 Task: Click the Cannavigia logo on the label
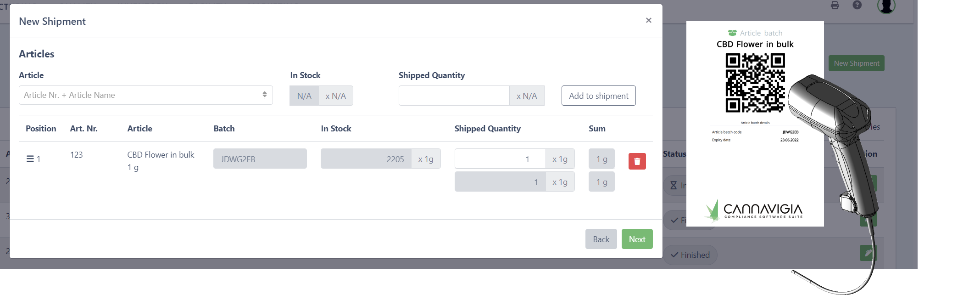pyautogui.click(x=753, y=210)
